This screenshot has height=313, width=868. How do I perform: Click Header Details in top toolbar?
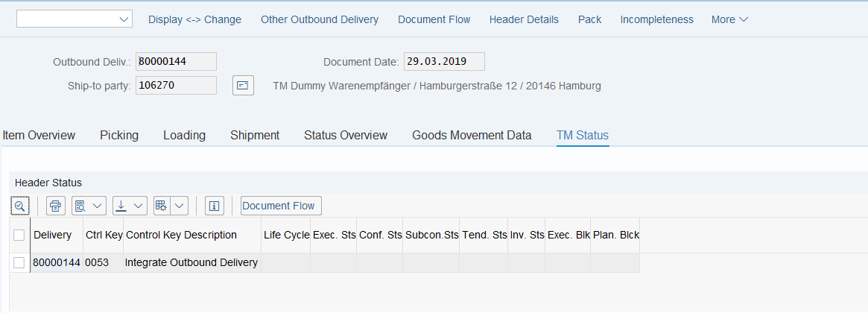tap(524, 19)
